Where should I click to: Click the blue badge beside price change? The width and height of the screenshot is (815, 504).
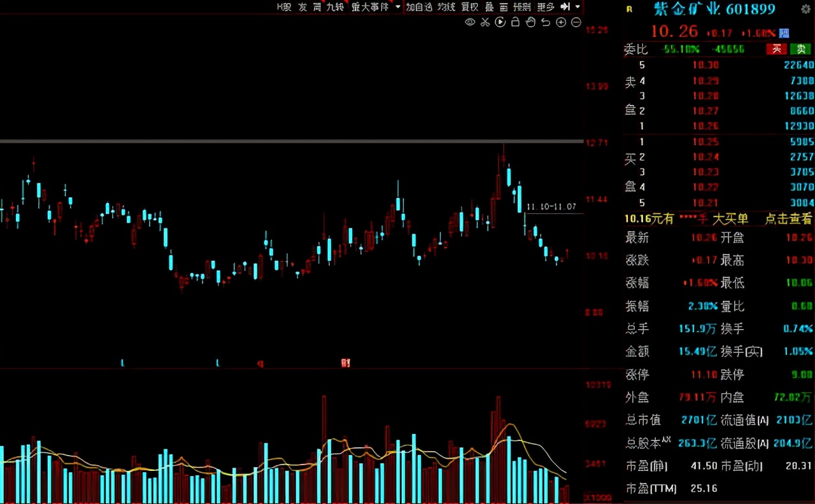point(784,33)
